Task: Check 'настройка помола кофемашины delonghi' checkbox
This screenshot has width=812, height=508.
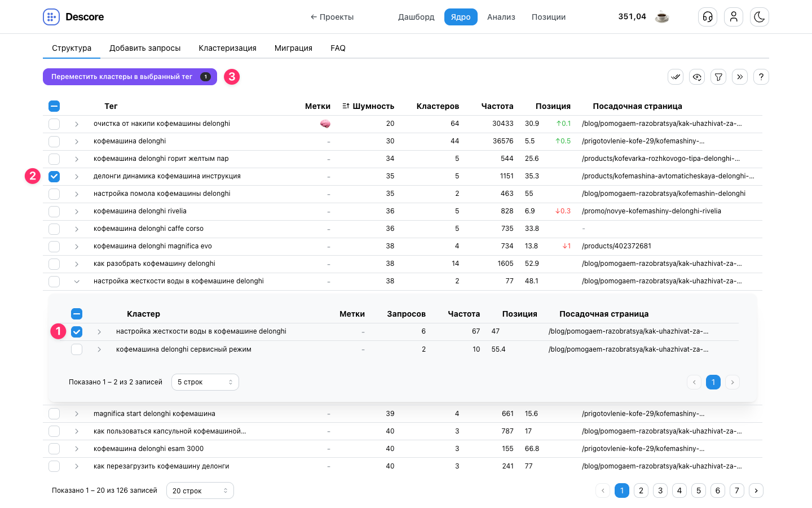Action: tap(54, 194)
